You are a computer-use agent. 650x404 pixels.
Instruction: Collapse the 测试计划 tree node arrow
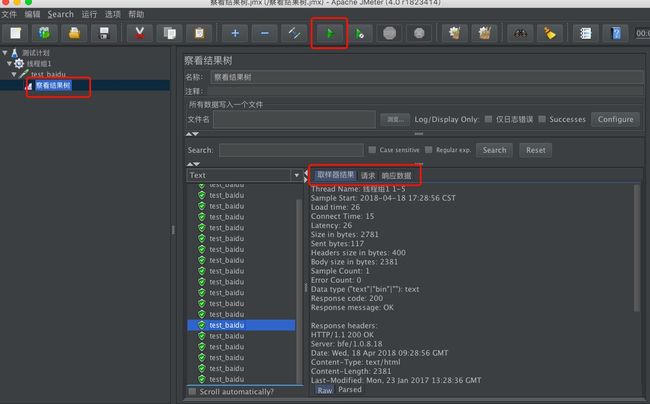[x=5, y=53]
